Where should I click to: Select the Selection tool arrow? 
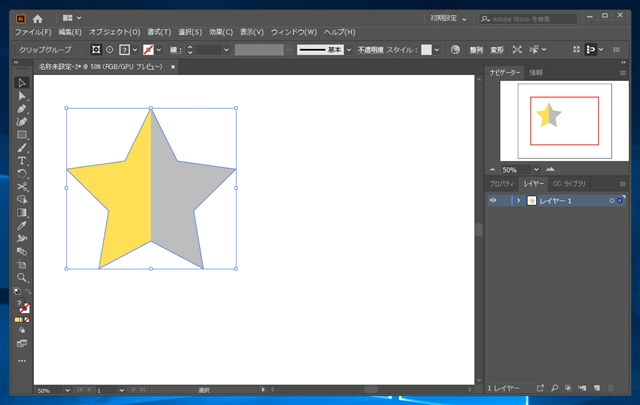coord(22,83)
